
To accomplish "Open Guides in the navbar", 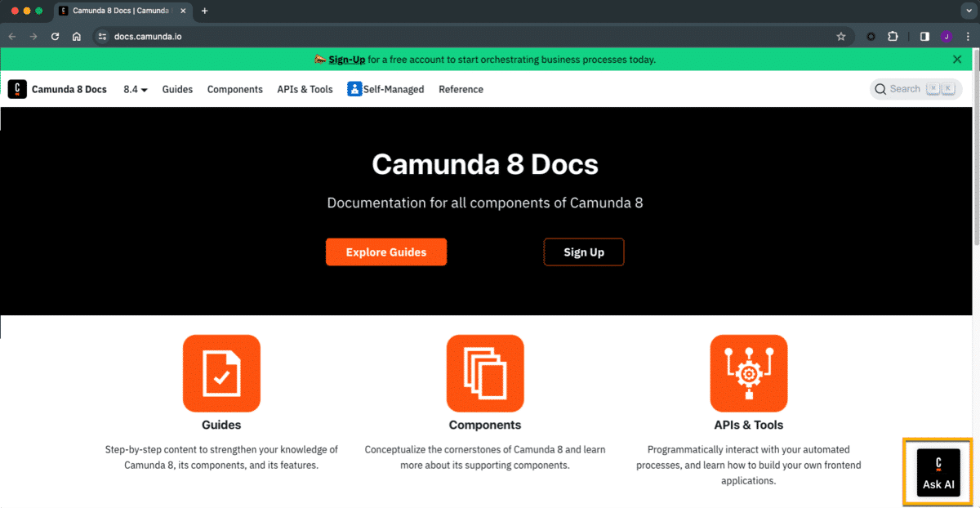I will [177, 89].
